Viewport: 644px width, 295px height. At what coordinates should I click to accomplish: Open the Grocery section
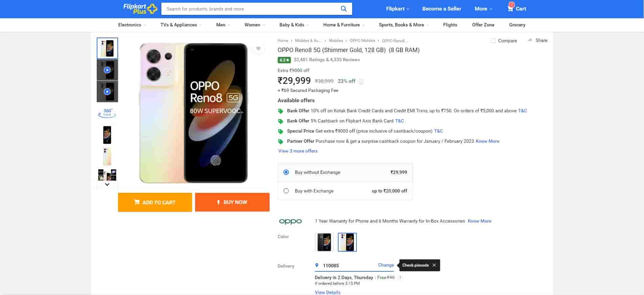[517, 25]
